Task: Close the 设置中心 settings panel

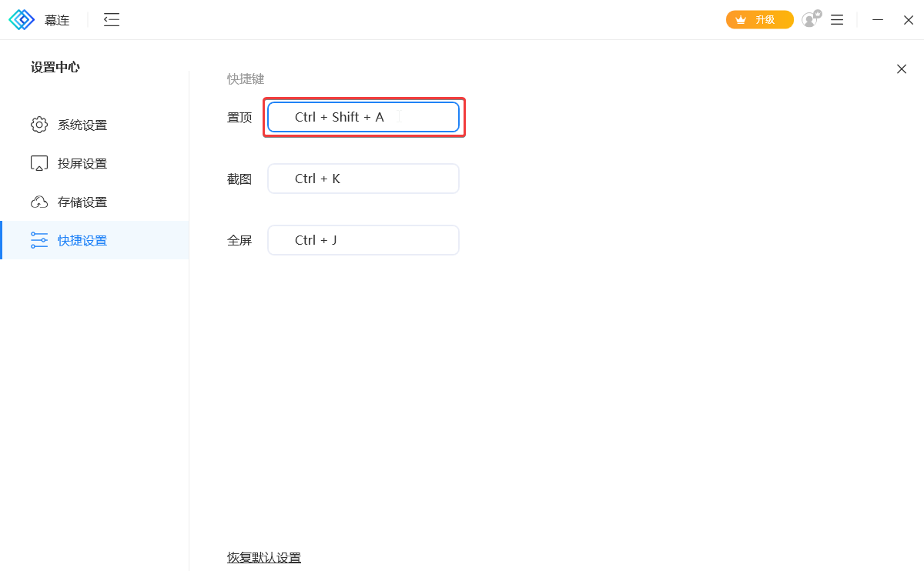Action: [902, 69]
